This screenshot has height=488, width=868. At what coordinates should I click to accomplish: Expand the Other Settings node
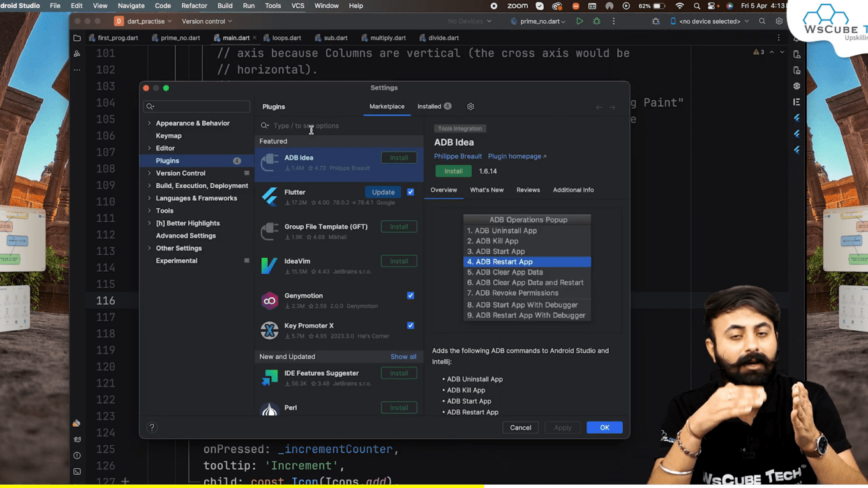pos(149,248)
